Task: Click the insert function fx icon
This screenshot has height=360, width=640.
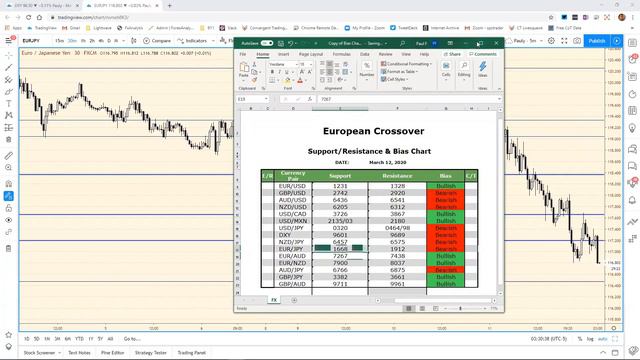Action: click(x=310, y=99)
